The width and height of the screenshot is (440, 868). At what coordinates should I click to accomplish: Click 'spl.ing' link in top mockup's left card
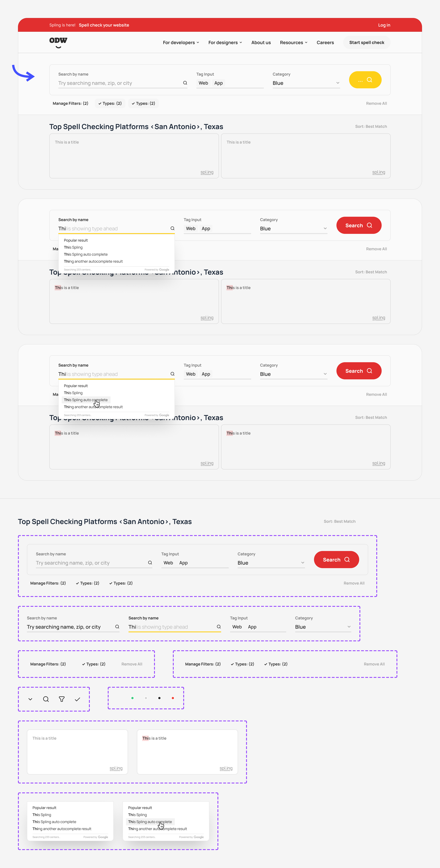[207, 172]
